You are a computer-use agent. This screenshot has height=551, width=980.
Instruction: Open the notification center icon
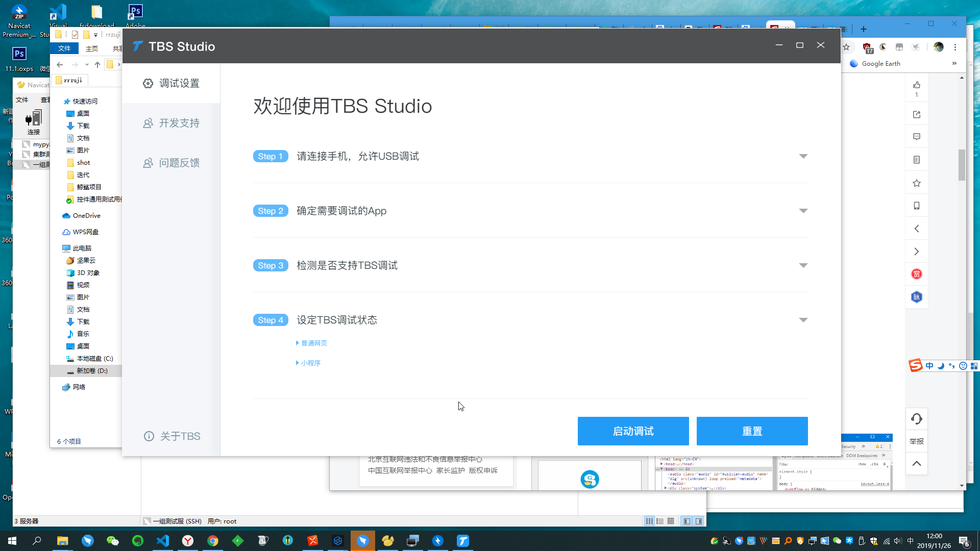tap(964, 541)
